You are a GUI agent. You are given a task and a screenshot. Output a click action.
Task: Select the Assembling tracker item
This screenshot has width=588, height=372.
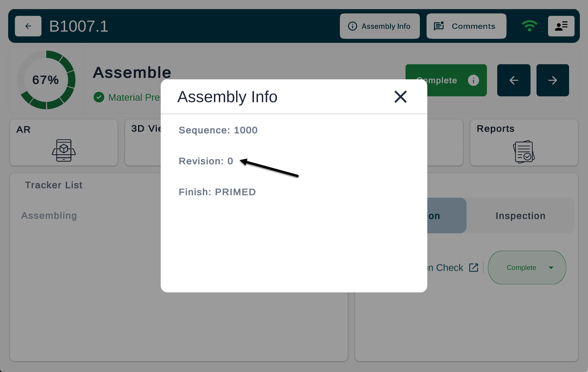tap(49, 215)
